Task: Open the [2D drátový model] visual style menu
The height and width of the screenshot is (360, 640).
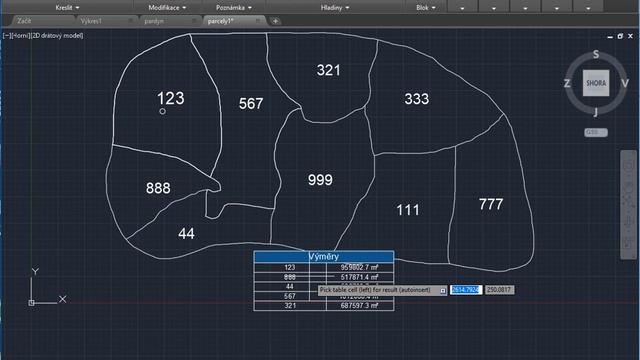Action: pos(57,36)
